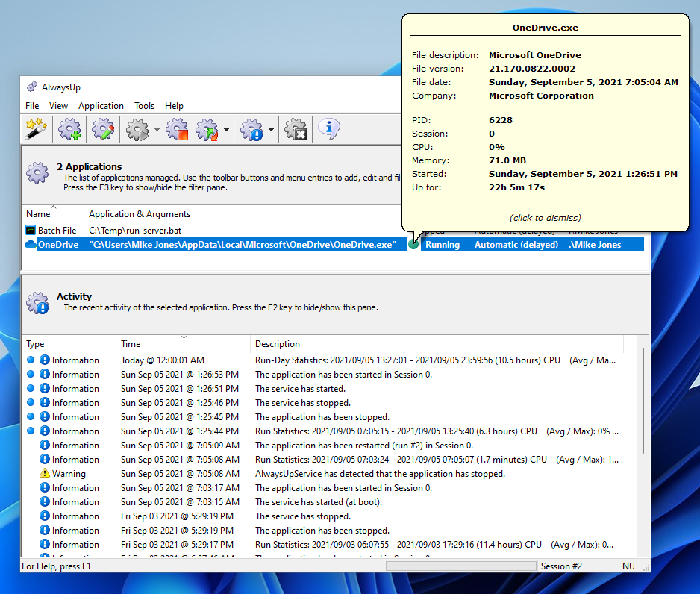Click the Application & Arguments column header
The image size is (700, 594).
point(243,213)
